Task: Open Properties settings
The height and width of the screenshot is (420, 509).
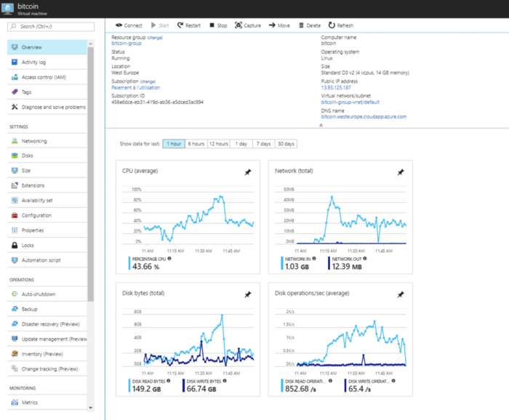Action: 47,230
